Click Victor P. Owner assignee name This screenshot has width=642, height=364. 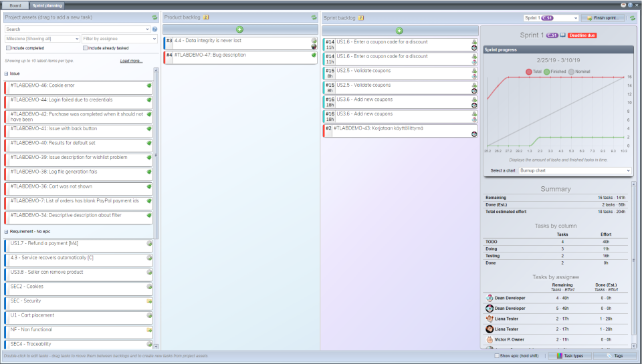(x=510, y=339)
